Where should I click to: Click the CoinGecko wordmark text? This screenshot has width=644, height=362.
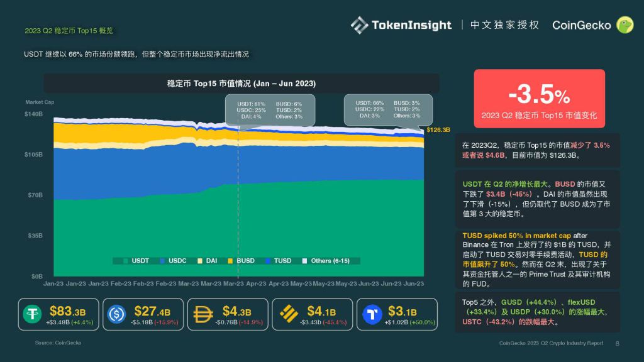pos(581,25)
